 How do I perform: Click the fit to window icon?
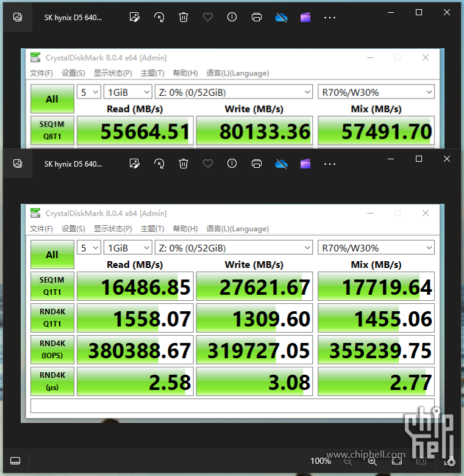click(397, 461)
